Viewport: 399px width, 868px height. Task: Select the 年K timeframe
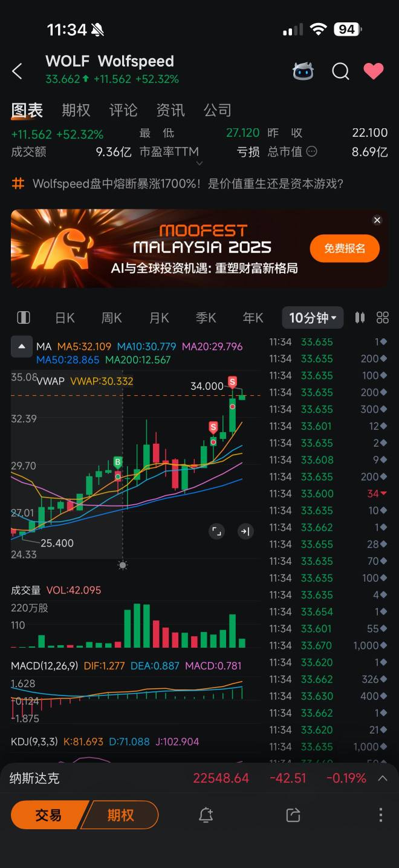253,318
